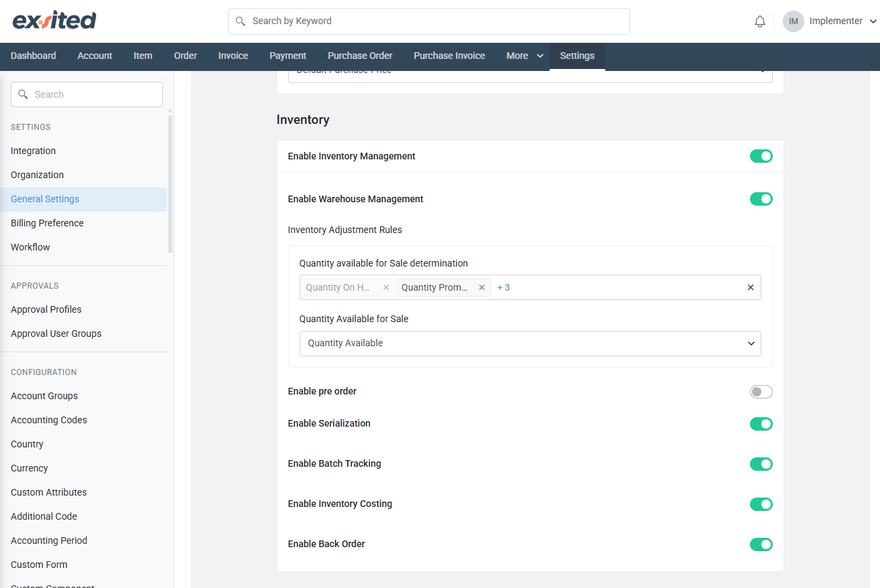Click the keyword search magnifier icon
Image resolution: width=880 pixels, height=588 pixels.
click(x=241, y=21)
